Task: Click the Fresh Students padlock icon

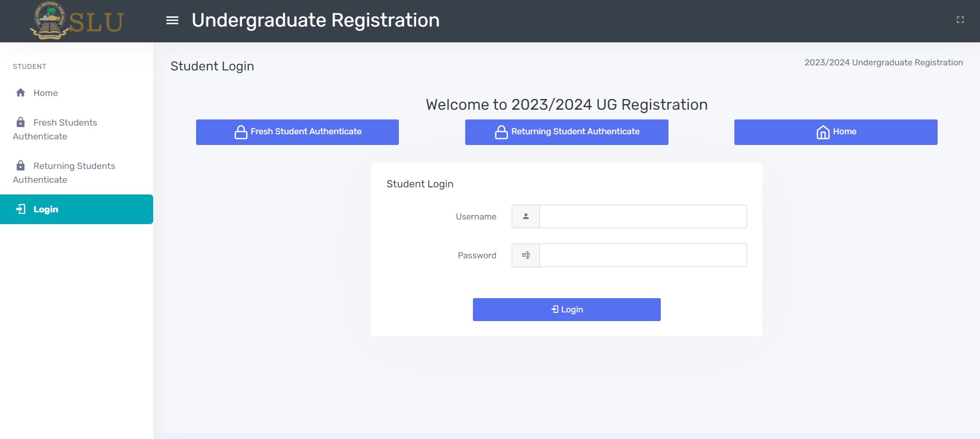Action: [20, 123]
